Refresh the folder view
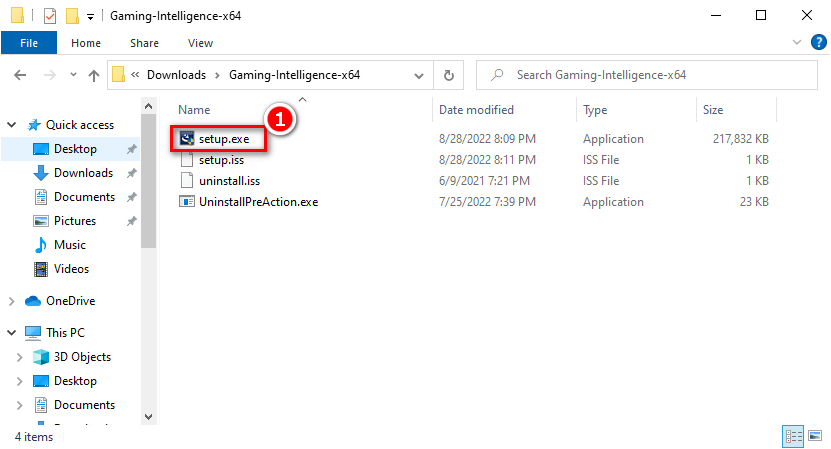 tap(448, 75)
